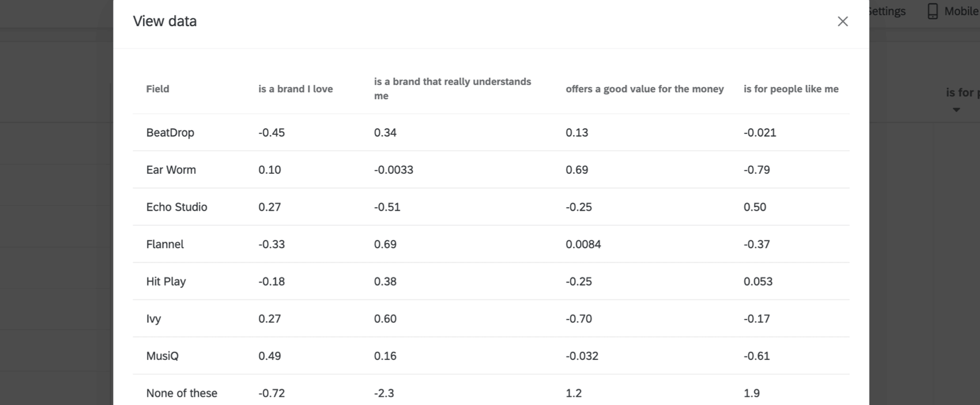The height and width of the screenshot is (405, 980).
Task: Select the 'offers a good value for the money' header
Action: point(644,89)
